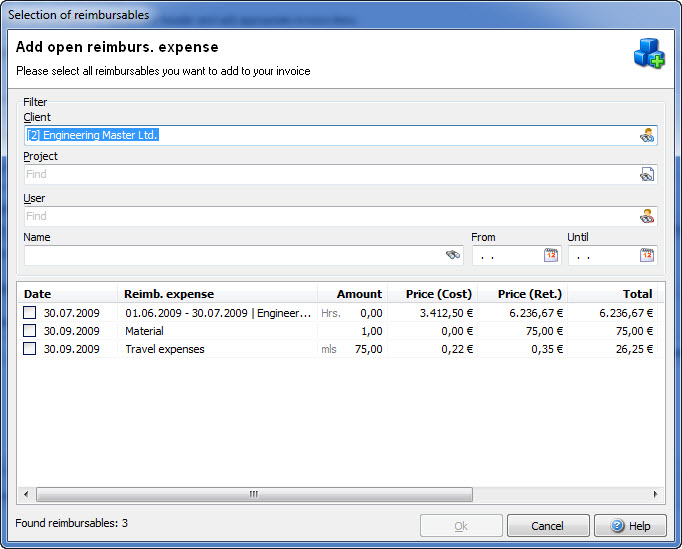Viewport: 682px width, 549px height.
Task: Click total value 6.236,67 € in Total column
Action: (x=626, y=313)
